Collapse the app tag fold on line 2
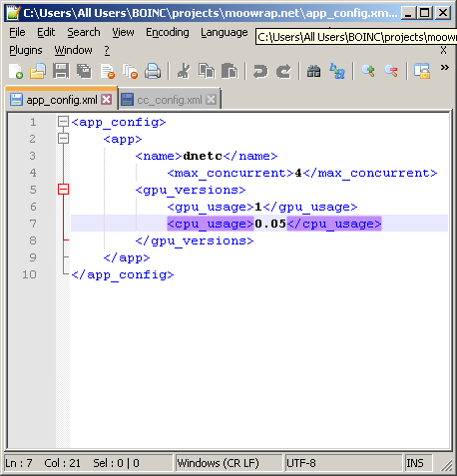Image resolution: width=457 pixels, height=476 pixels. tap(63, 139)
